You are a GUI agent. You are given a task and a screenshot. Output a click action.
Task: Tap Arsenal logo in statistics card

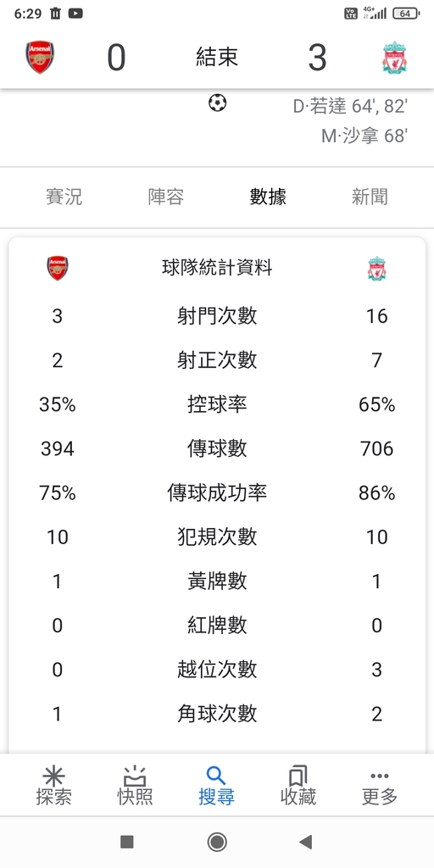58,269
